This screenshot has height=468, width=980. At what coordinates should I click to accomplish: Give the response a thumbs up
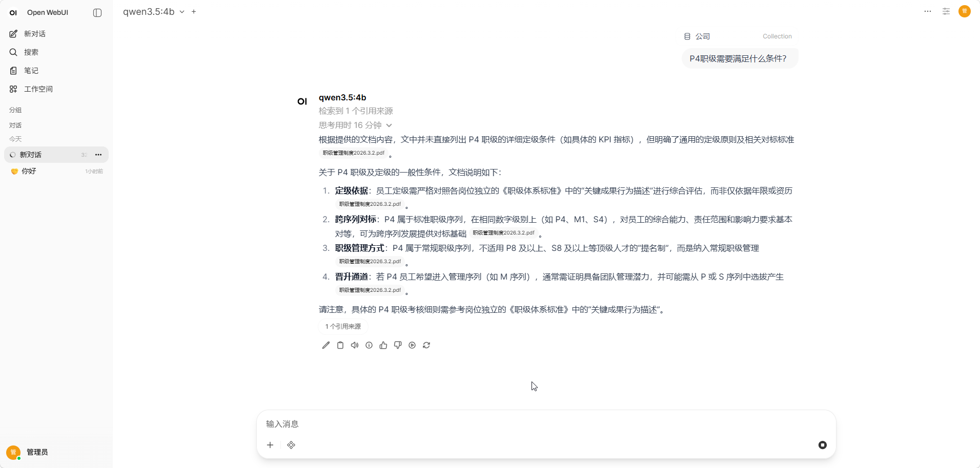pyautogui.click(x=383, y=345)
